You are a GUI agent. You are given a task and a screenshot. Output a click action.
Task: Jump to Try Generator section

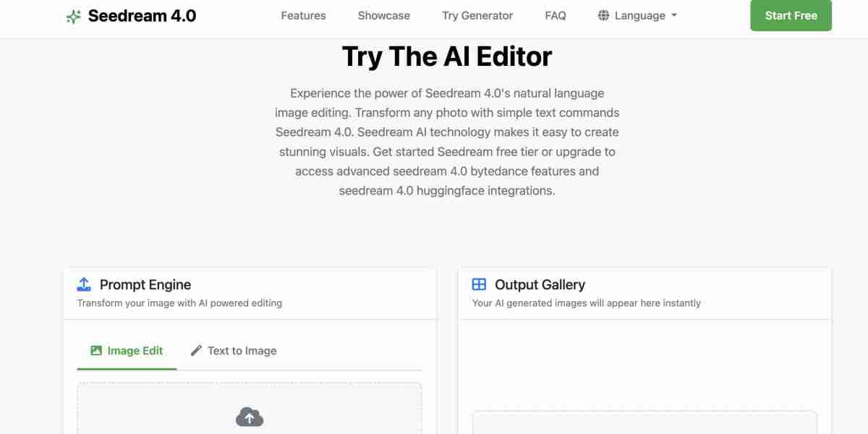point(477,15)
